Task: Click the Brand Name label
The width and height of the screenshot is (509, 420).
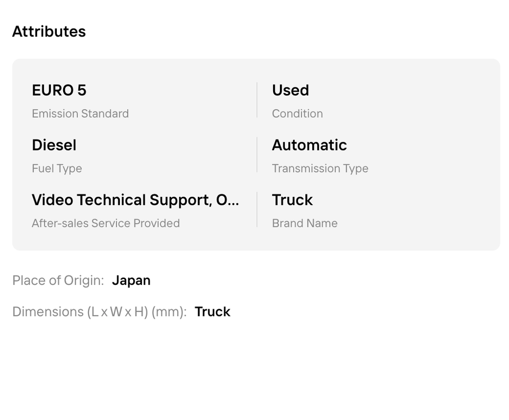Action: click(x=304, y=223)
